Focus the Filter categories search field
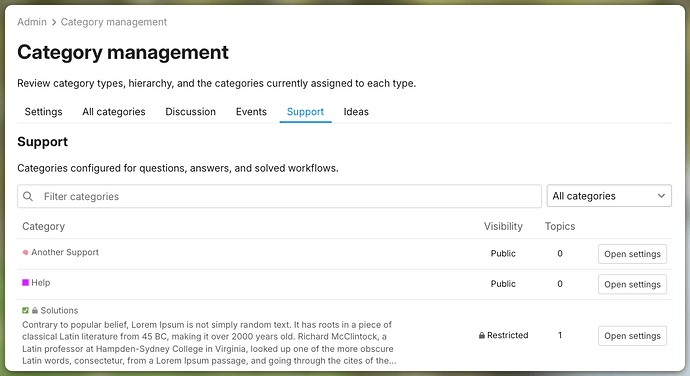 pyautogui.click(x=279, y=196)
